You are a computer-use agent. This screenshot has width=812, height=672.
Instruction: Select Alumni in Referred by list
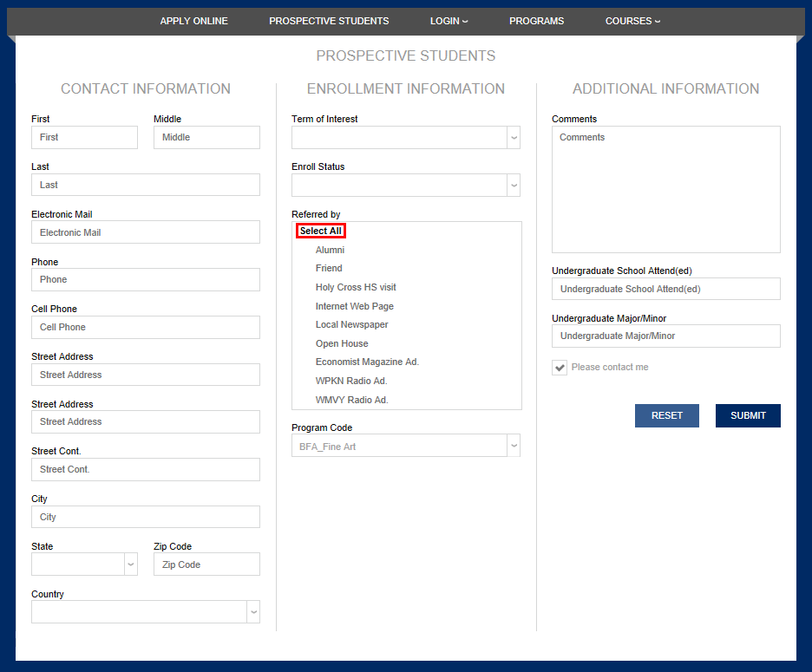coord(330,250)
